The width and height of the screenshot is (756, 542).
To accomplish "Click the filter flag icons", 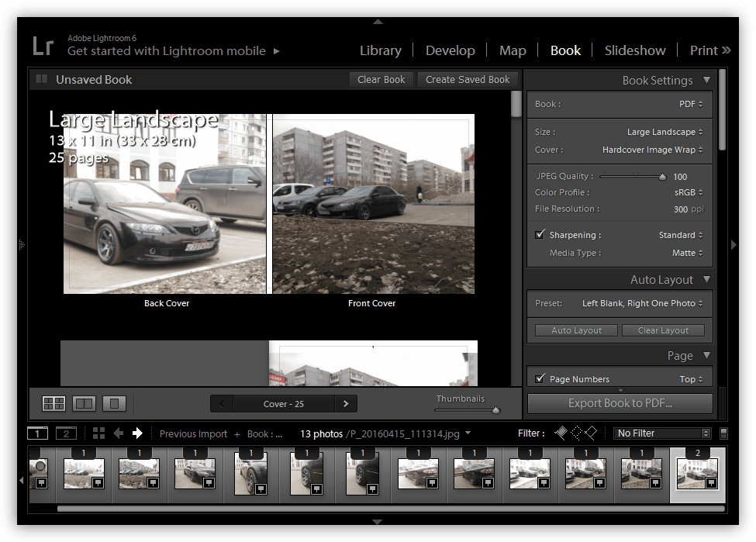I will [575, 433].
